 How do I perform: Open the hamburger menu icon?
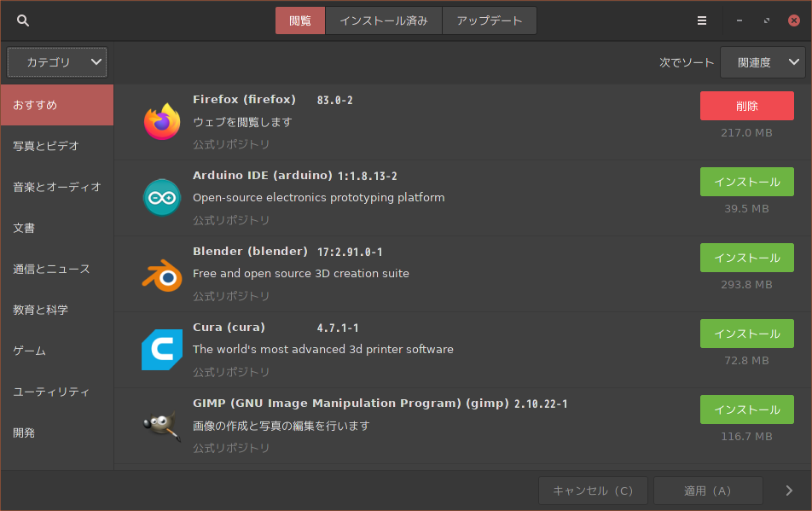pos(702,20)
